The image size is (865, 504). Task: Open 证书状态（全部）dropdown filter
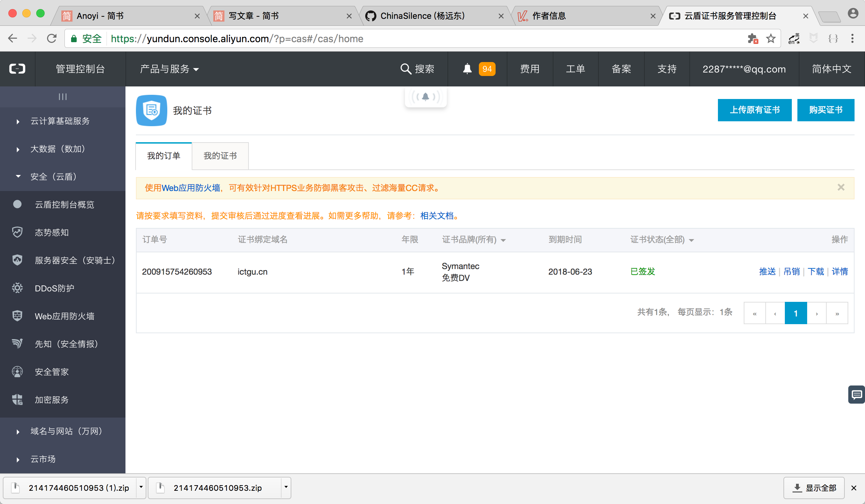(660, 239)
